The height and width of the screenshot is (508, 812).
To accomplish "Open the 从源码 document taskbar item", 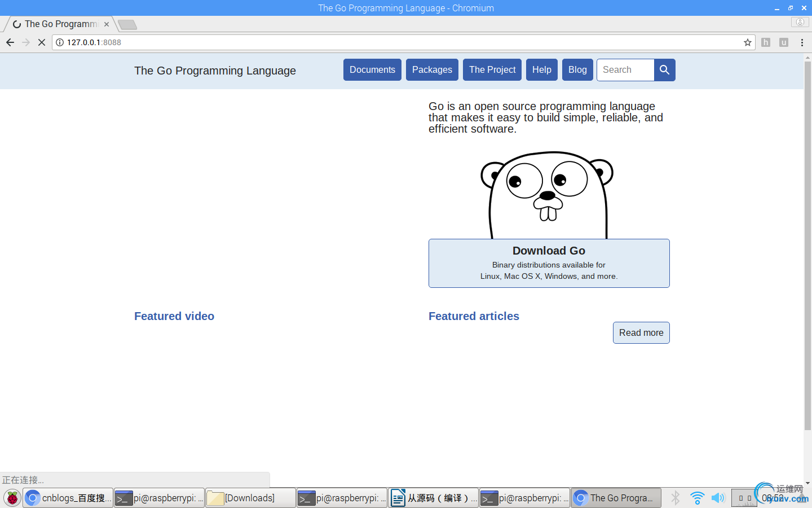I will point(433,498).
